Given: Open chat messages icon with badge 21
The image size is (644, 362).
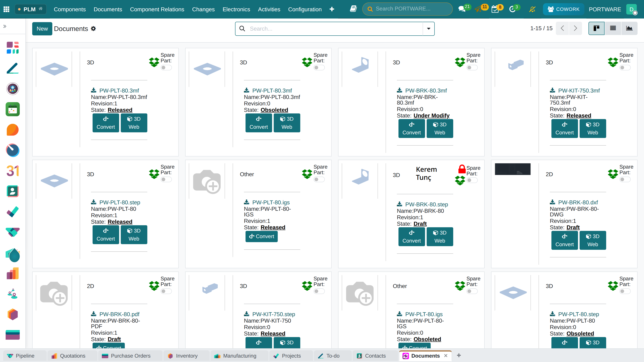Looking at the screenshot, I should pyautogui.click(x=462, y=9).
